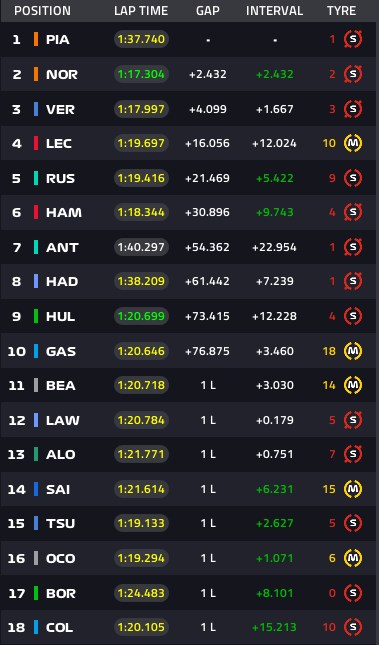379x645 pixels.
Task: Select the RUS driver row name
Action: 60,178
